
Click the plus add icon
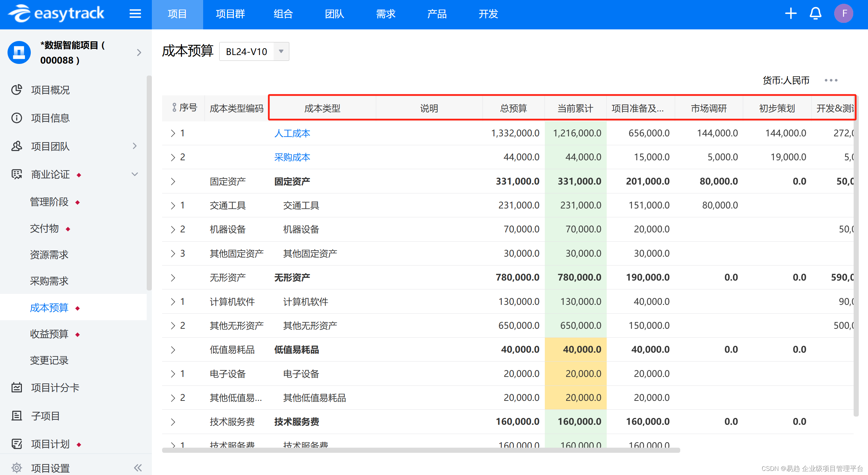[x=790, y=14]
